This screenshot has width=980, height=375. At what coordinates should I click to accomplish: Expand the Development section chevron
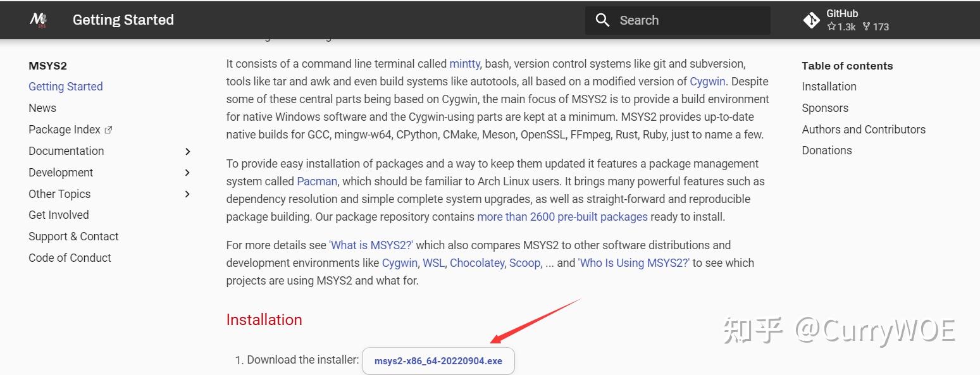(187, 173)
